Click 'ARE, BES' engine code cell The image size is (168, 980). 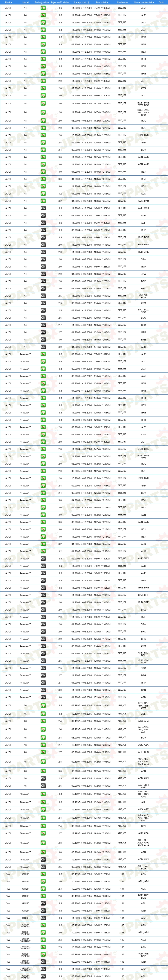(144, 752)
